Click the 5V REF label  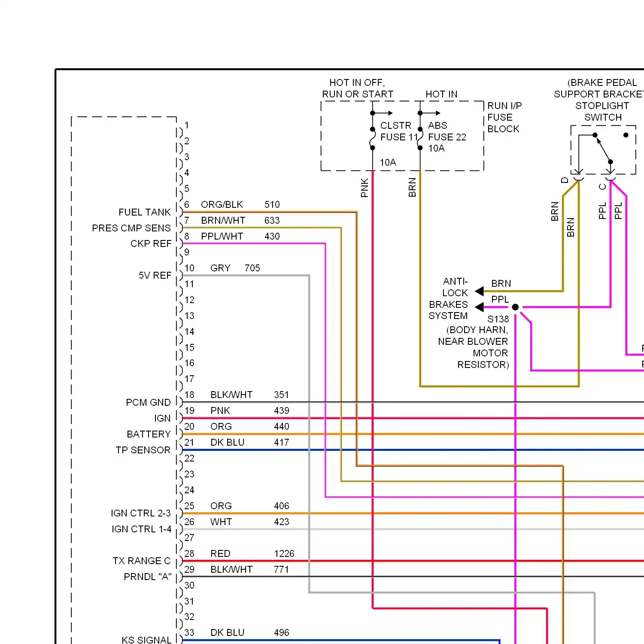pos(155,275)
